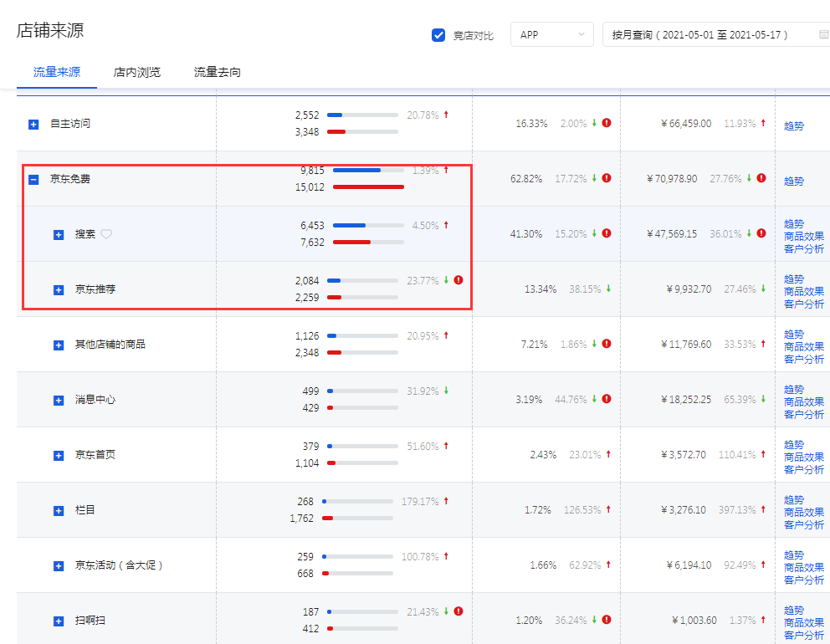This screenshot has width=830, height=644.
Task: Click warning icon next to 扫啊扫 21.43%
Action: (459, 611)
